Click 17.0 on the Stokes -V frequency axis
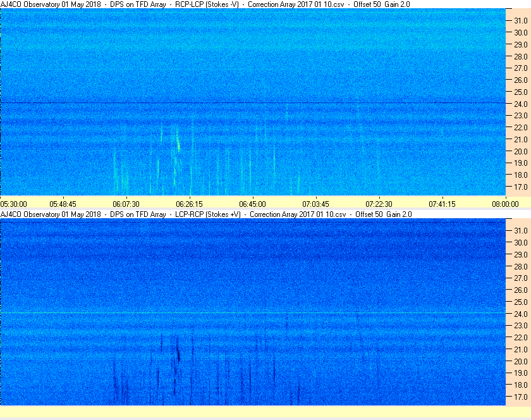This screenshot has height=420, width=531. pos(521,187)
